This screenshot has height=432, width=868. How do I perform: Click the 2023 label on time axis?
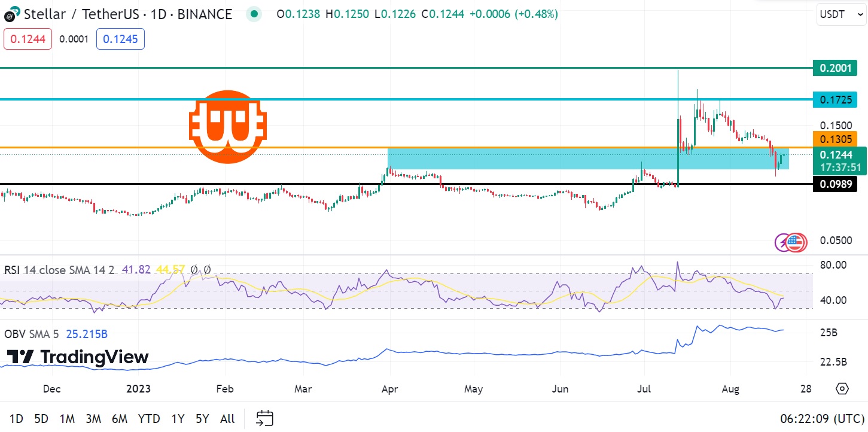pyautogui.click(x=138, y=389)
